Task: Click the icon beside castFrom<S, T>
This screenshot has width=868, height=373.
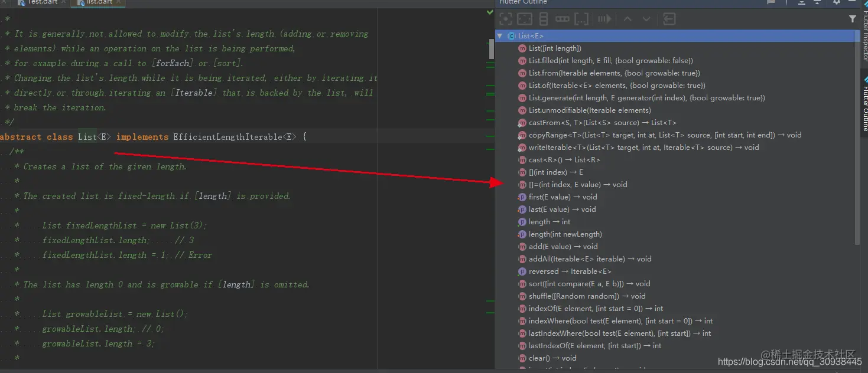Action: tap(522, 123)
